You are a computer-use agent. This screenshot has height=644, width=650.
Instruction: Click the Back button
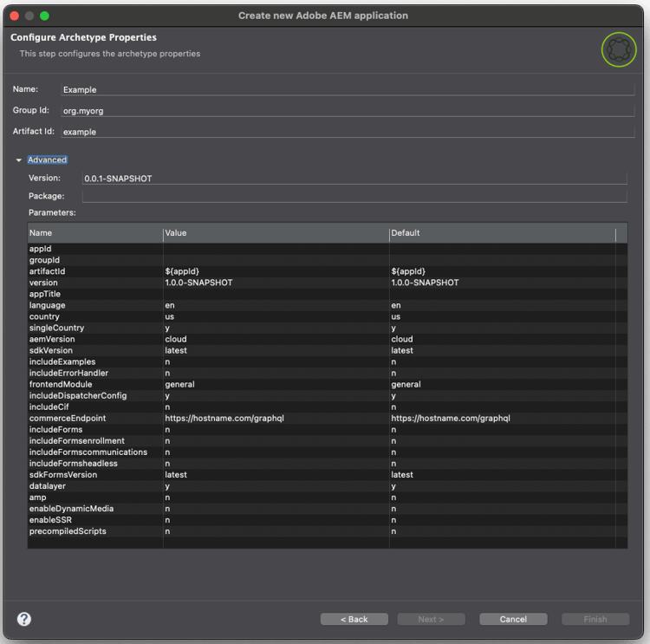[354, 619]
